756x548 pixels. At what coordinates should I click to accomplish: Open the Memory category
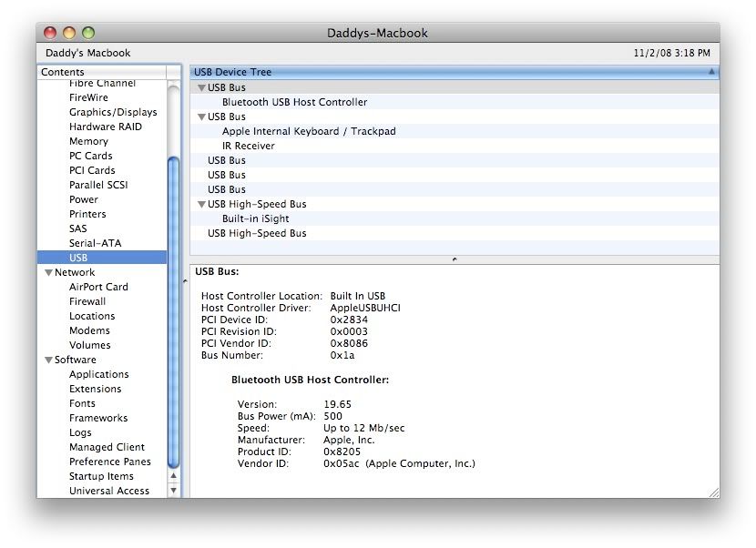click(x=88, y=141)
